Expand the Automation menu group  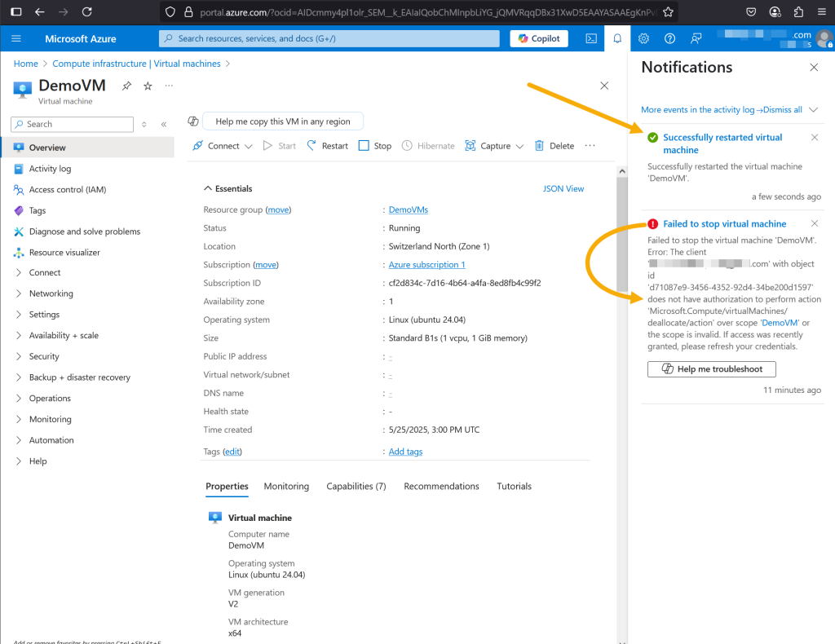click(19, 440)
